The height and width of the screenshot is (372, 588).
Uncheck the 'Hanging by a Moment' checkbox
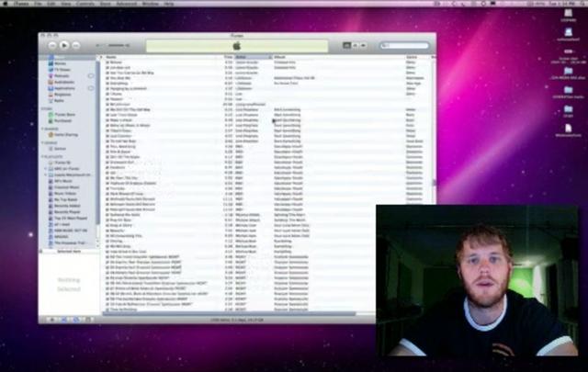point(107,88)
